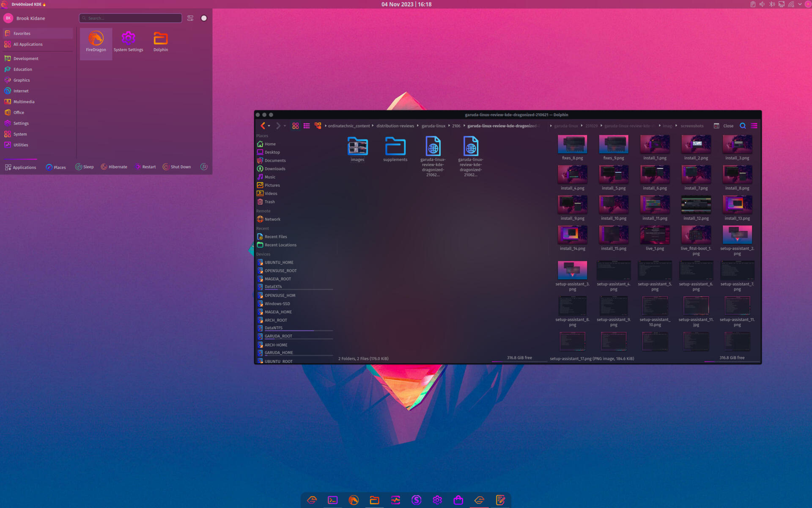Open the Bluetooth tray icon

772,4
